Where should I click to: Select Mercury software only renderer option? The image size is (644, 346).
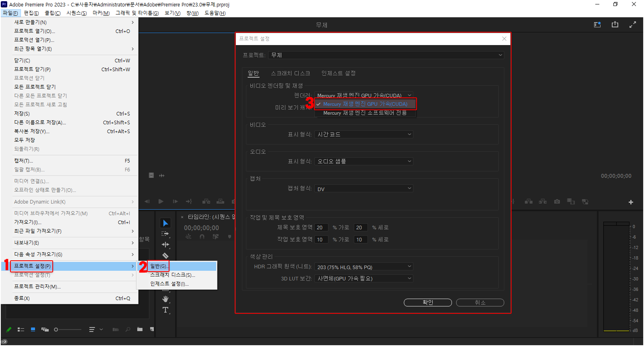pyautogui.click(x=365, y=113)
